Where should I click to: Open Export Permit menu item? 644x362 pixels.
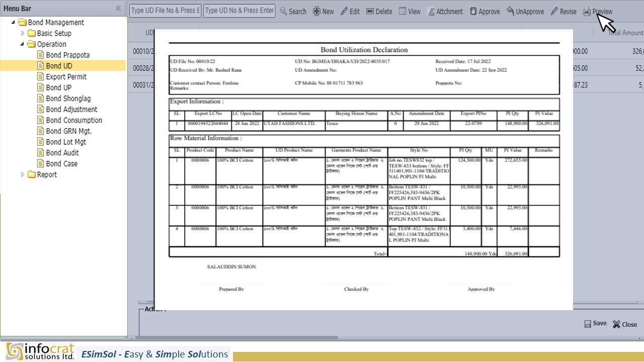[66, 76]
